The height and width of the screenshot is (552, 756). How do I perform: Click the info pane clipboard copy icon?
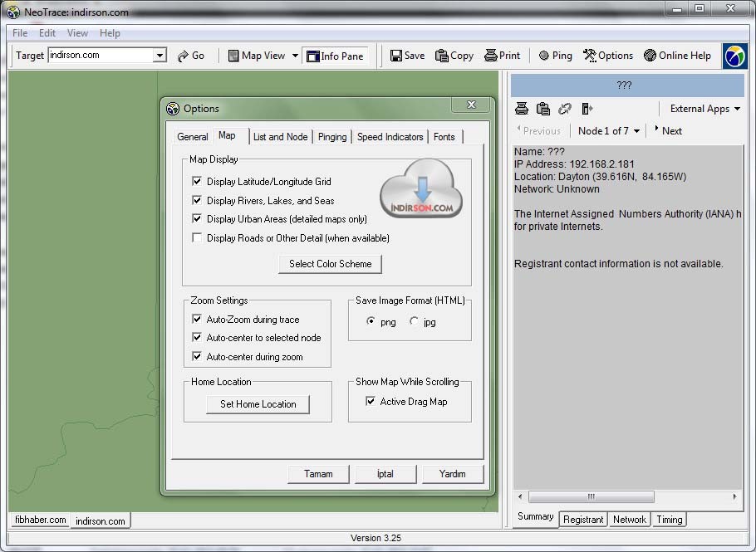coord(542,109)
